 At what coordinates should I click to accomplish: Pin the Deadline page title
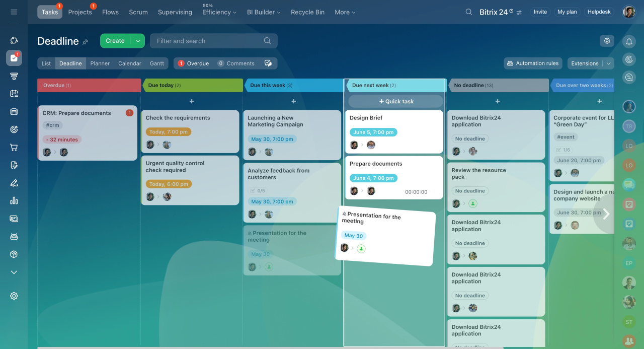[85, 42]
